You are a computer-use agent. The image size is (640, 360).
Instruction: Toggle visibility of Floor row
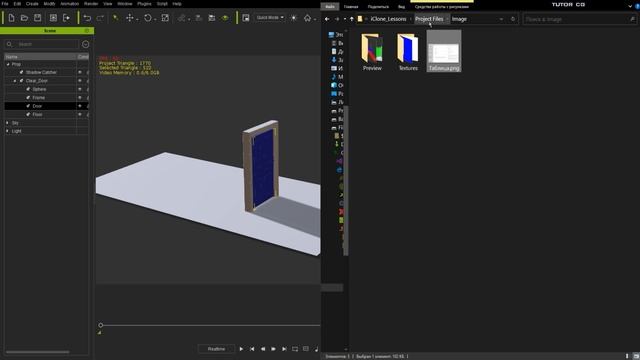[x=80, y=114]
